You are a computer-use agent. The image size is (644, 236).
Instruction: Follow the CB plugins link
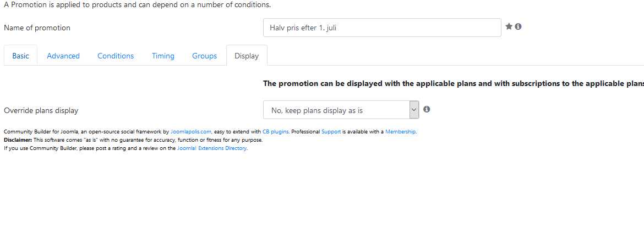[276, 132]
